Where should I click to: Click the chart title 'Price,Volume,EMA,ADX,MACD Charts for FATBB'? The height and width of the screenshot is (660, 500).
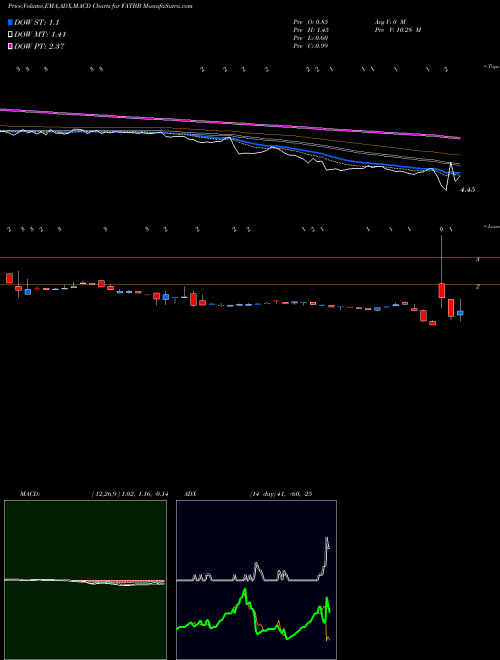75,7
